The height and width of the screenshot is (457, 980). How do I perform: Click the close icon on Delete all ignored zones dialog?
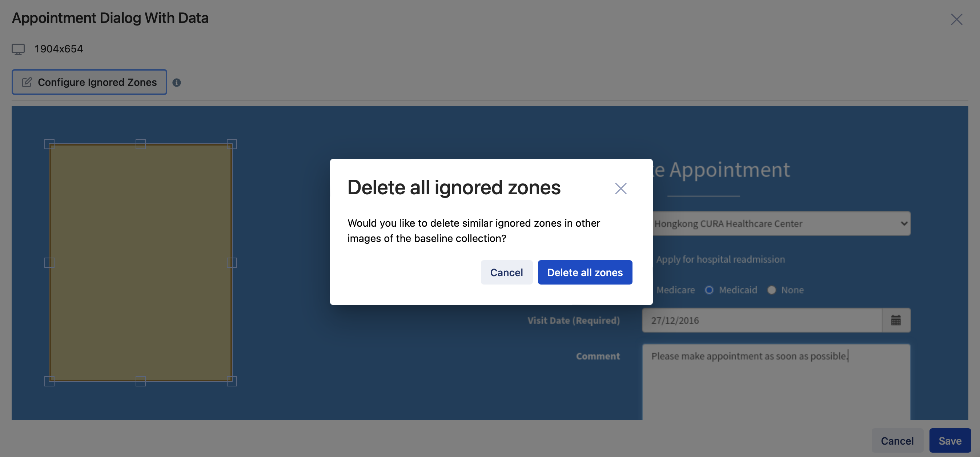[620, 188]
